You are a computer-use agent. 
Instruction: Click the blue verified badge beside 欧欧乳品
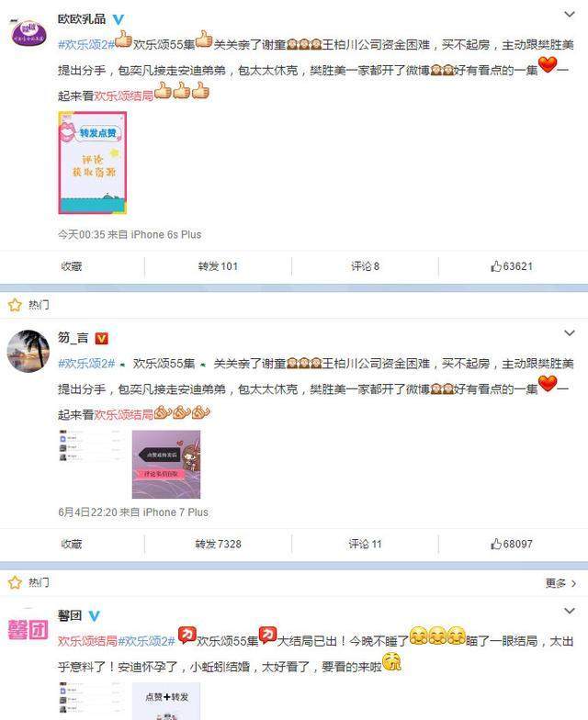118,19
